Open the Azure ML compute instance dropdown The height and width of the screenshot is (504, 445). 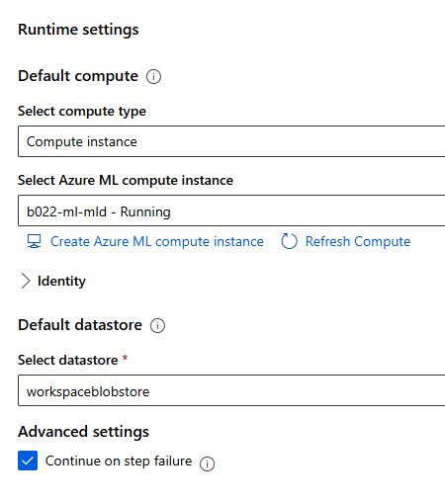pos(231,210)
